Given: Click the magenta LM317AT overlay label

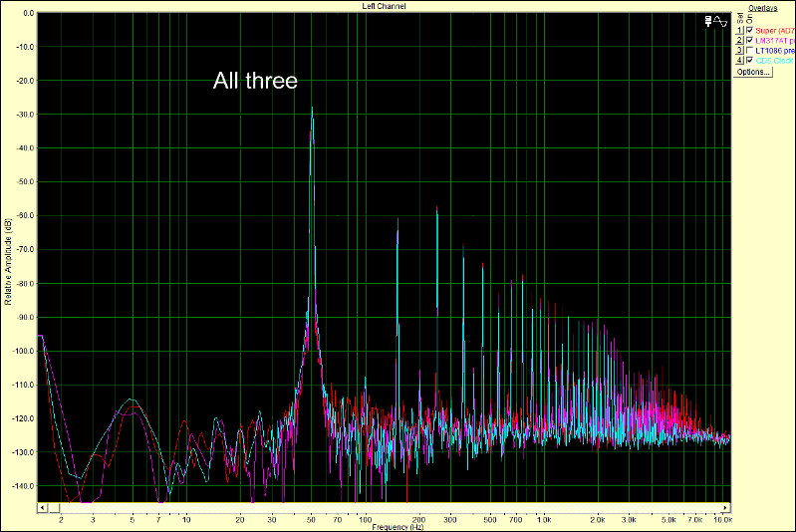Looking at the screenshot, I should (775, 41).
